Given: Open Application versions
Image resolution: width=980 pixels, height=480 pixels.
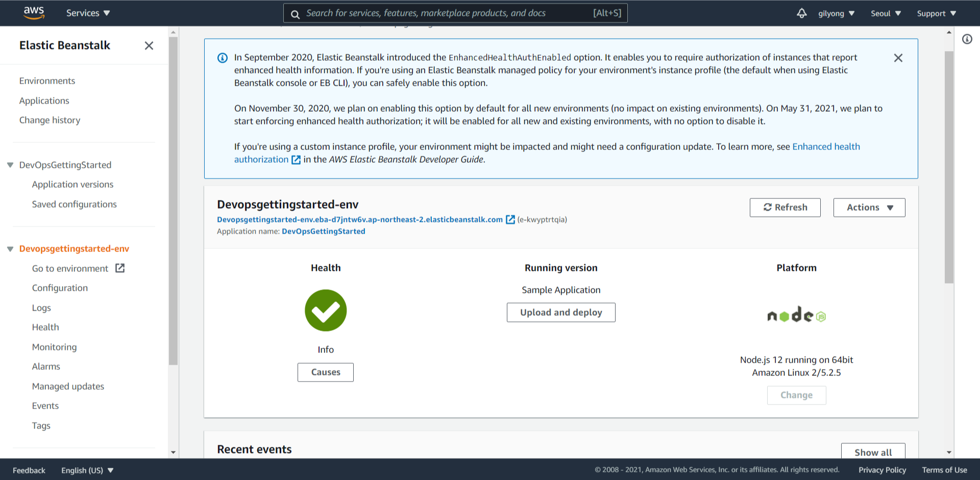Looking at the screenshot, I should point(72,184).
